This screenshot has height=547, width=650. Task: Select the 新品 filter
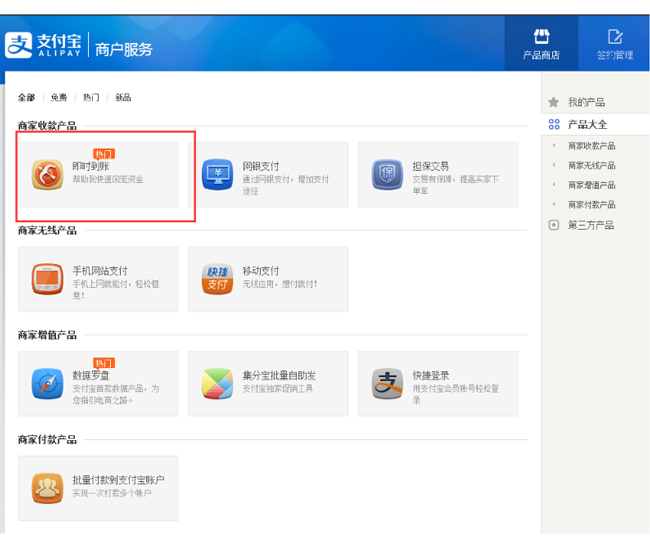tap(123, 97)
